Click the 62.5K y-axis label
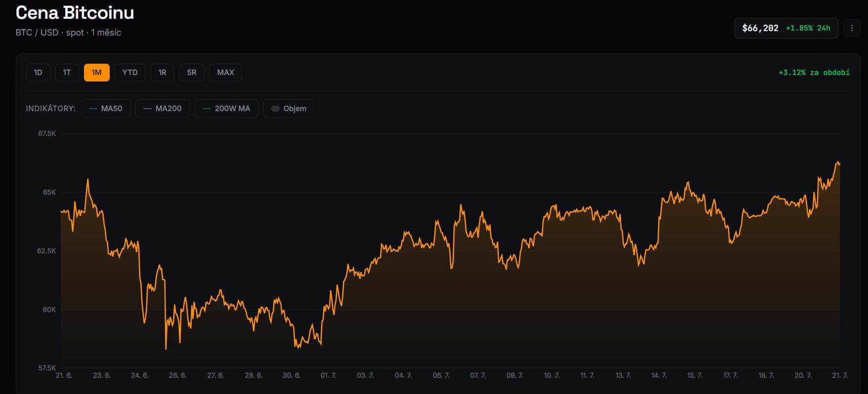Screen dimensions: 868x394 tap(47, 251)
